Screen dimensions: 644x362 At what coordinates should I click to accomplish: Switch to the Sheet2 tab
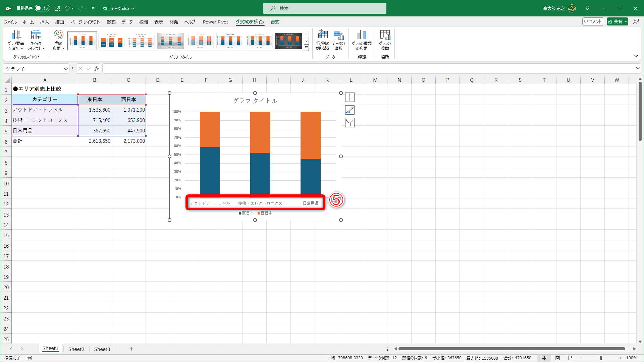tap(76, 349)
